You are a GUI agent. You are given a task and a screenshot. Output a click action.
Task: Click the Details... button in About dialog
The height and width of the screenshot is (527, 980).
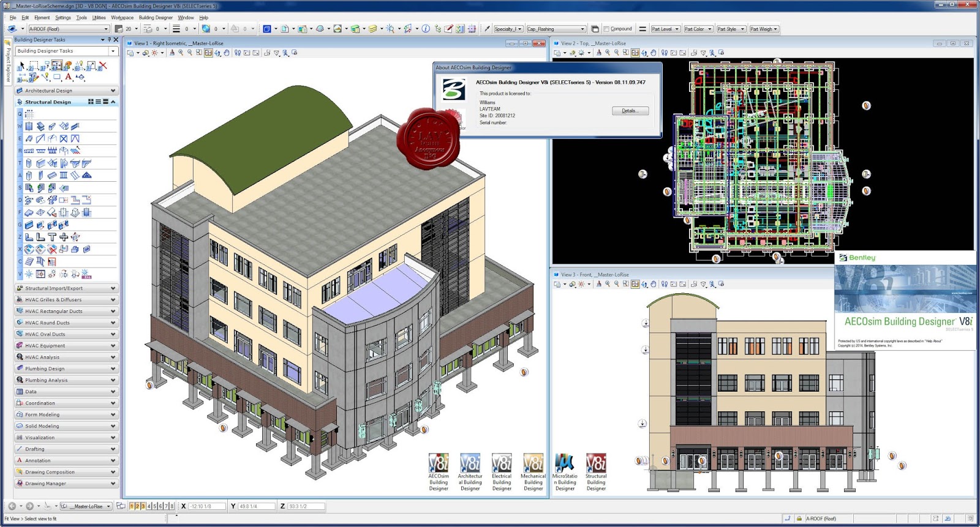pyautogui.click(x=630, y=111)
